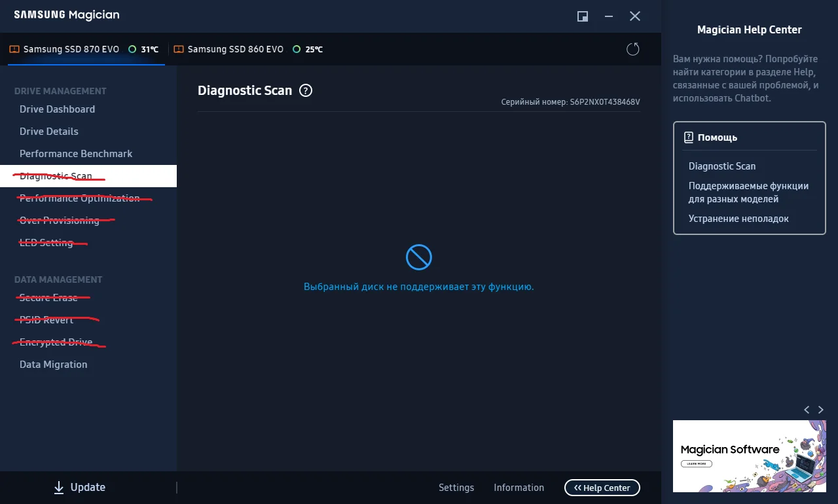Click the refresh drives icon

click(x=632, y=49)
